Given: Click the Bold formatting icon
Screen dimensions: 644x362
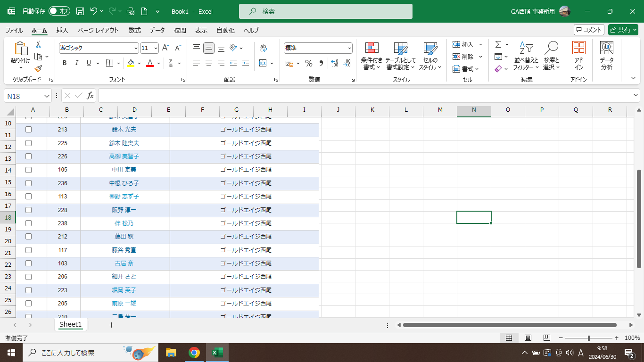Looking at the screenshot, I should [x=65, y=63].
